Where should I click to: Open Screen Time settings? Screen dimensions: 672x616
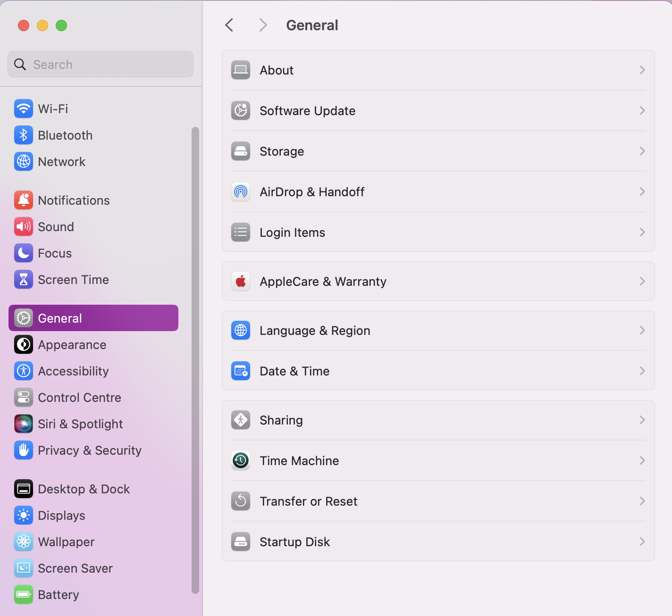point(73,279)
